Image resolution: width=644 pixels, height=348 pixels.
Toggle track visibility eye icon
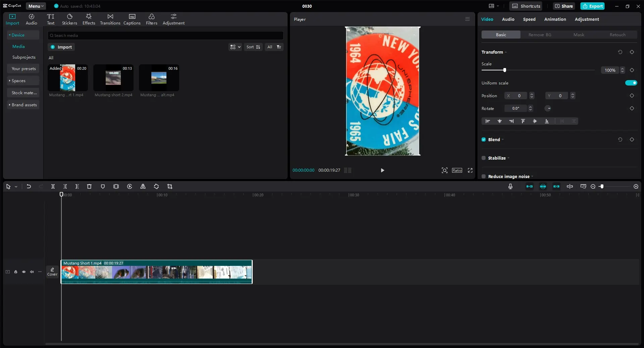click(x=24, y=272)
